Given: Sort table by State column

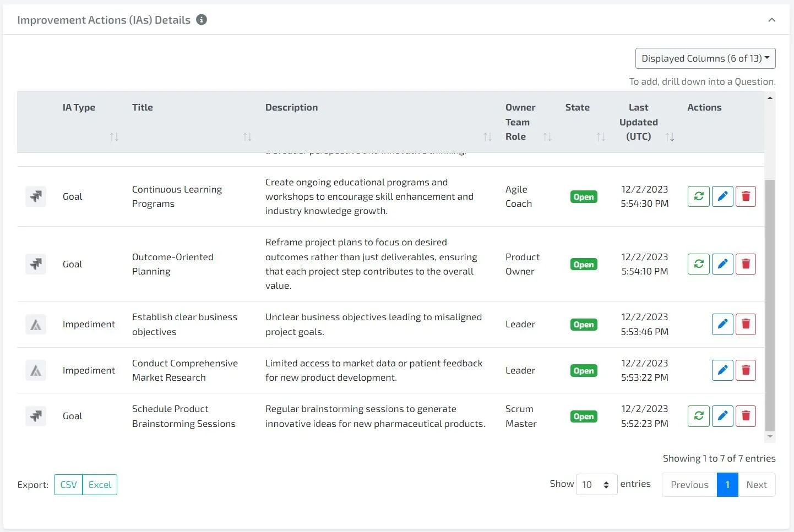Looking at the screenshot, I should pos(601,137).
